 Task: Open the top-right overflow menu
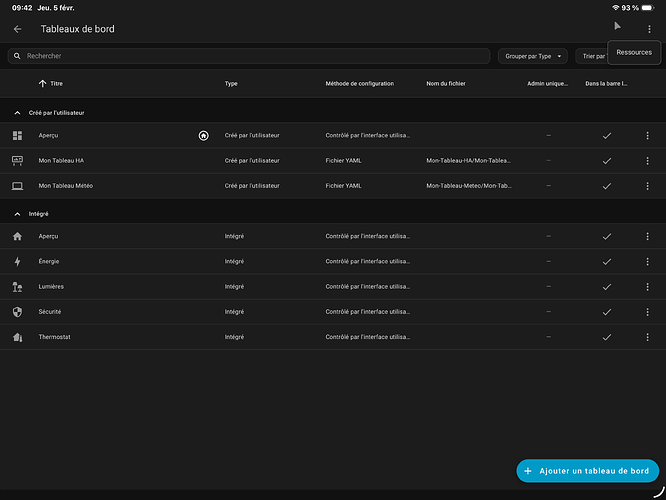pyautogui.click(x=648, y=29)
